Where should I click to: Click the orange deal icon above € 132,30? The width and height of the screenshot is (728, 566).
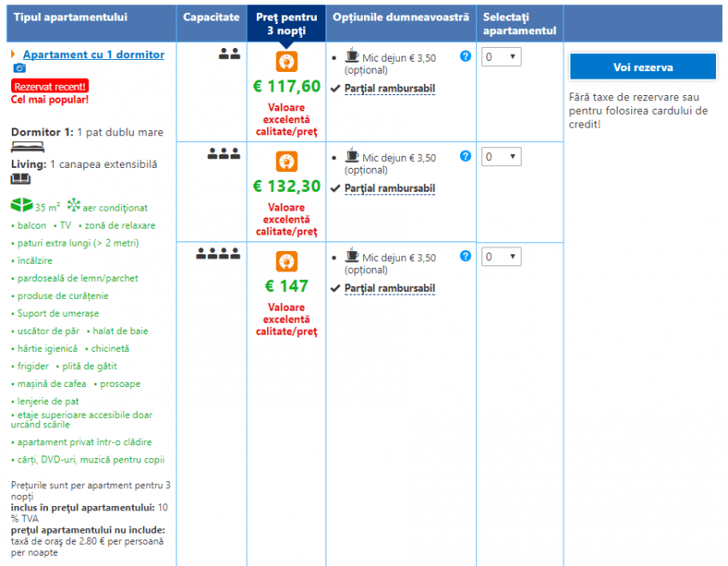click(286, 161)
